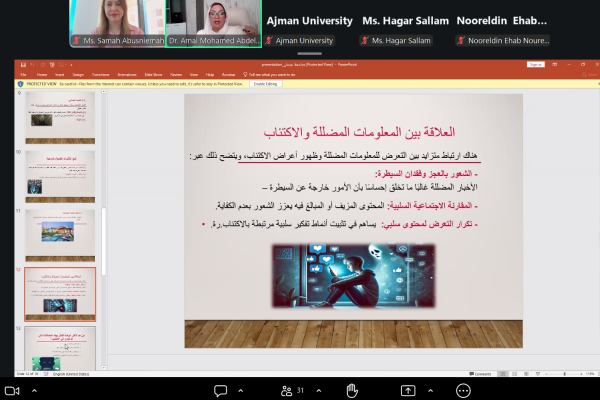The height and width of the screenshot is (400, 600).
Task: Click the spell check icon in status bar
Action: pos(46,374)
